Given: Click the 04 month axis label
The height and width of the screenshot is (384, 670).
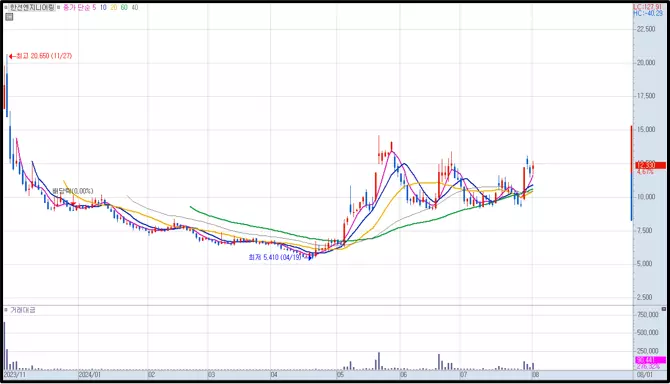Looking at the screenshot, I should [274, 375].
